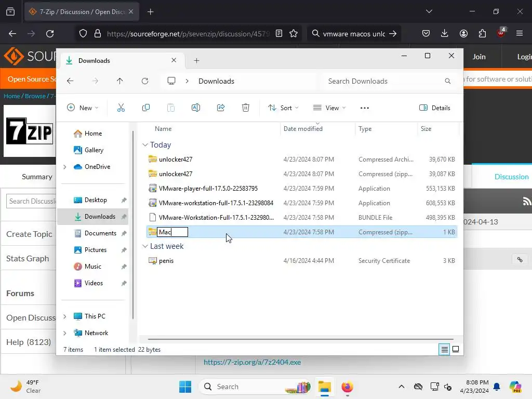Click the Share icon in Explorer toolbar

point(220,108)
